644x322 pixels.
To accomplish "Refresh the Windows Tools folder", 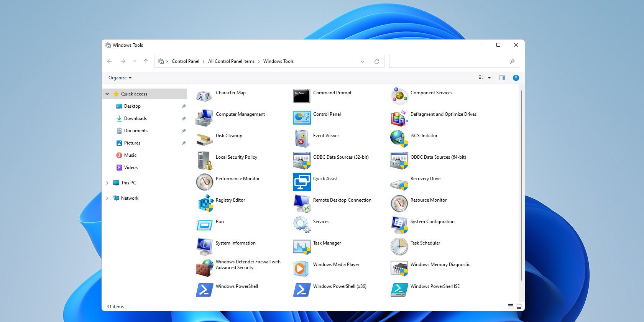I will click(x=377, y=61).
